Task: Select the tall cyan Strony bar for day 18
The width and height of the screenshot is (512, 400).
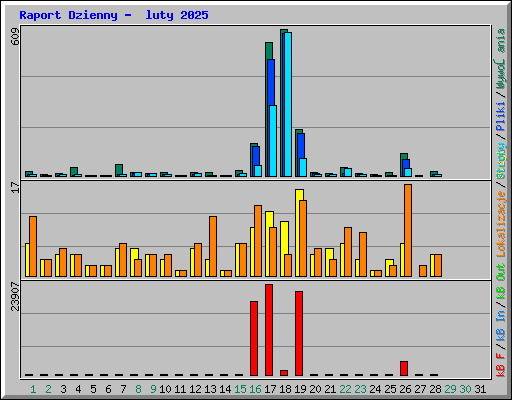Action: 288,104
